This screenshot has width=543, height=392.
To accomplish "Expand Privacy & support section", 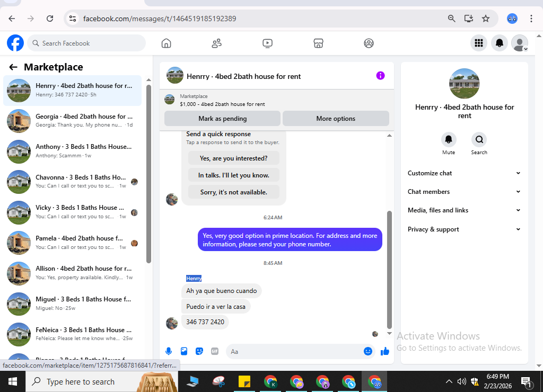I will pyautogui.click(x=464, y=229).
